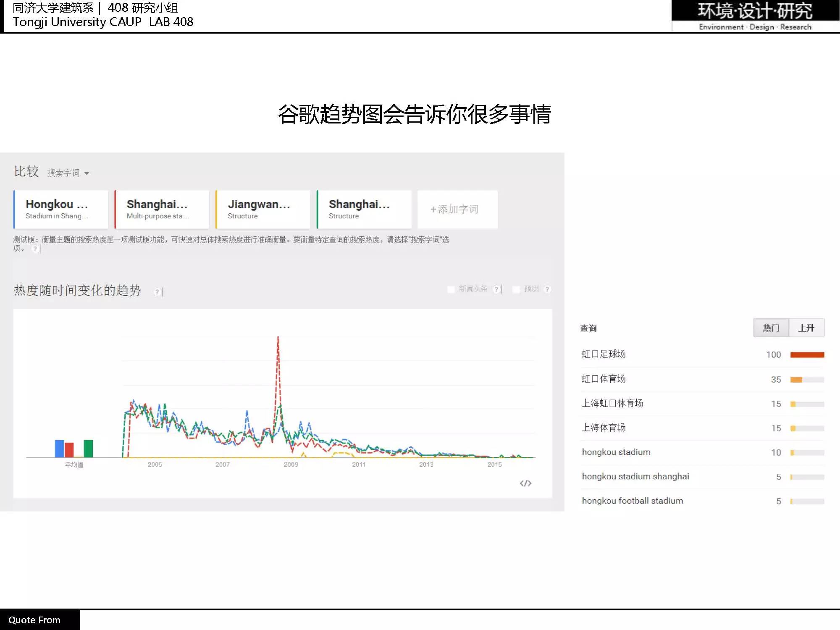Select the Hongkou Stadium in Shanghai term card

click(x=61, y=209)
